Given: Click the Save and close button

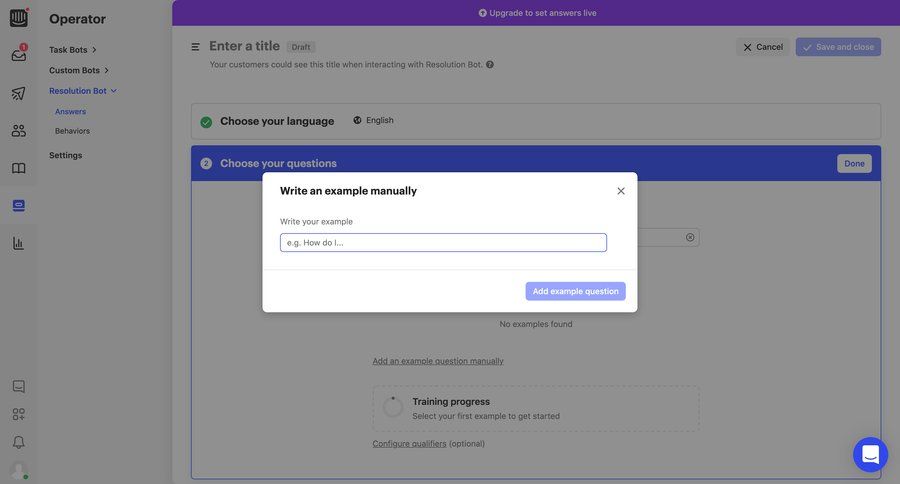Looking at the screenshot, I should (x=838, y=47).
